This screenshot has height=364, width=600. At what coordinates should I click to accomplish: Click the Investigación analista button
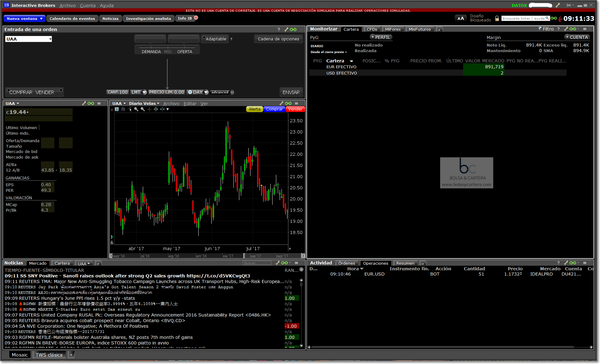[148, 19]
